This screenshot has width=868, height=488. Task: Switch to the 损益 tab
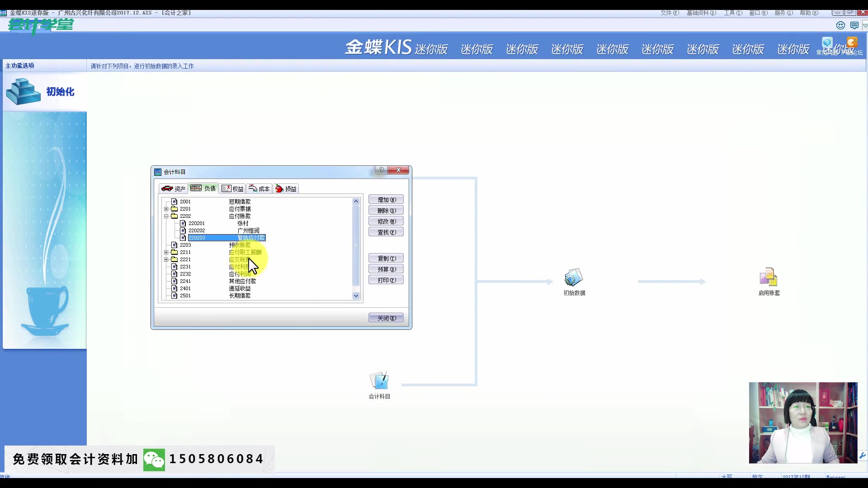click(286, 188)
